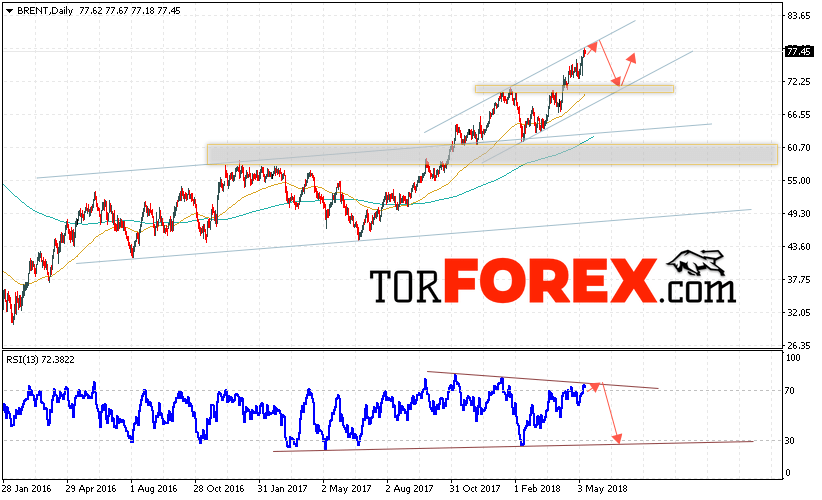
Task: Click the 28 Oct 2016 date label
Action: (219, 489)
